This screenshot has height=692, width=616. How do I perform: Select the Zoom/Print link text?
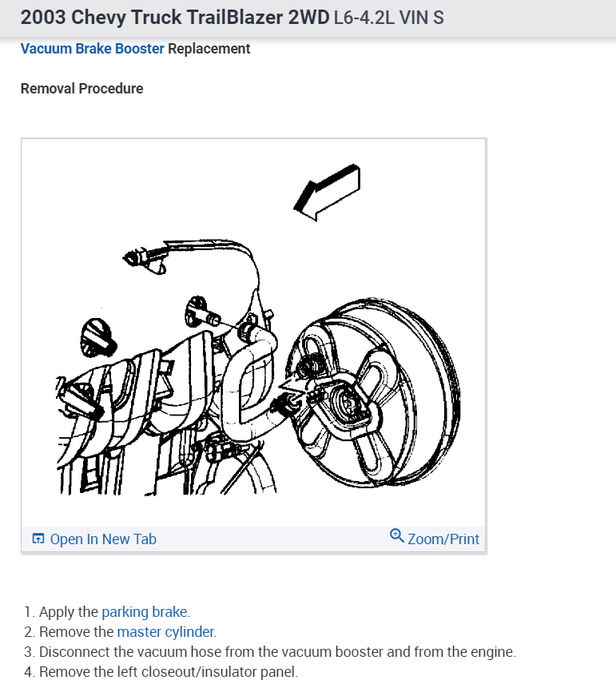tap(443, 539)
